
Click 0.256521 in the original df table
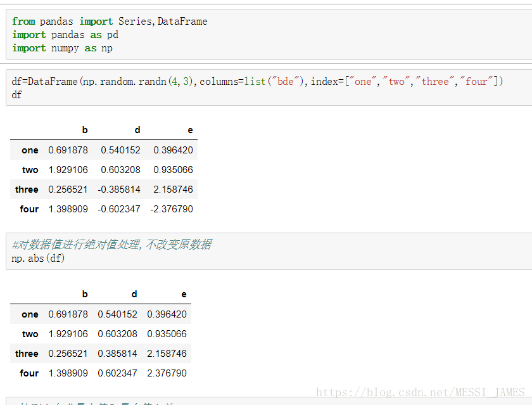(x=68, y=190)
